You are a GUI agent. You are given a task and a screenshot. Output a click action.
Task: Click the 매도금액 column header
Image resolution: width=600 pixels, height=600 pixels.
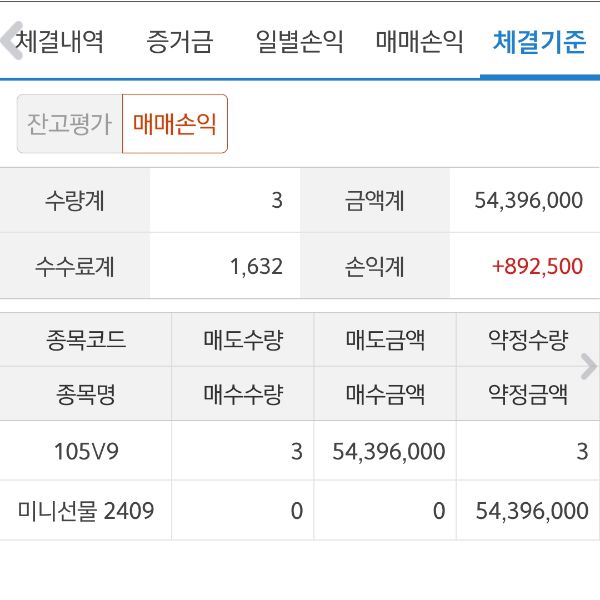point(385,340)
